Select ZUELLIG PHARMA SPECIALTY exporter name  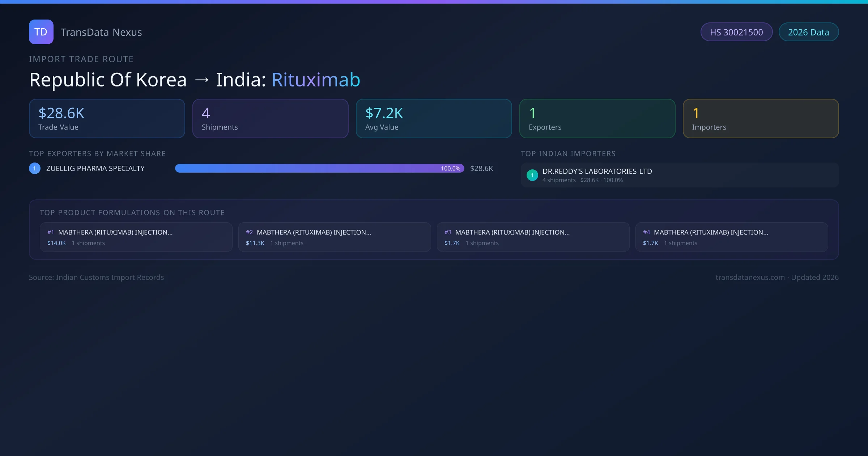[95, 168]
